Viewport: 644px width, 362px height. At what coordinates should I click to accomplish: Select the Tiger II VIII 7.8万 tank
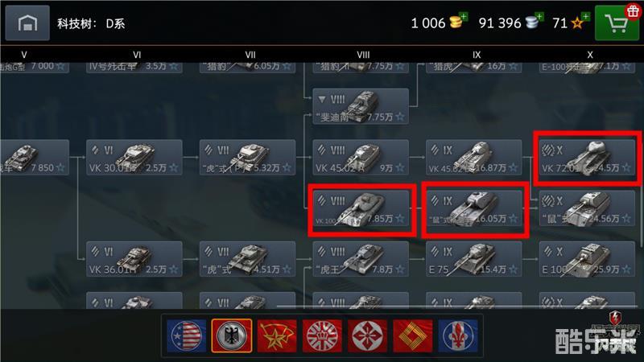[x=361, y=259]
